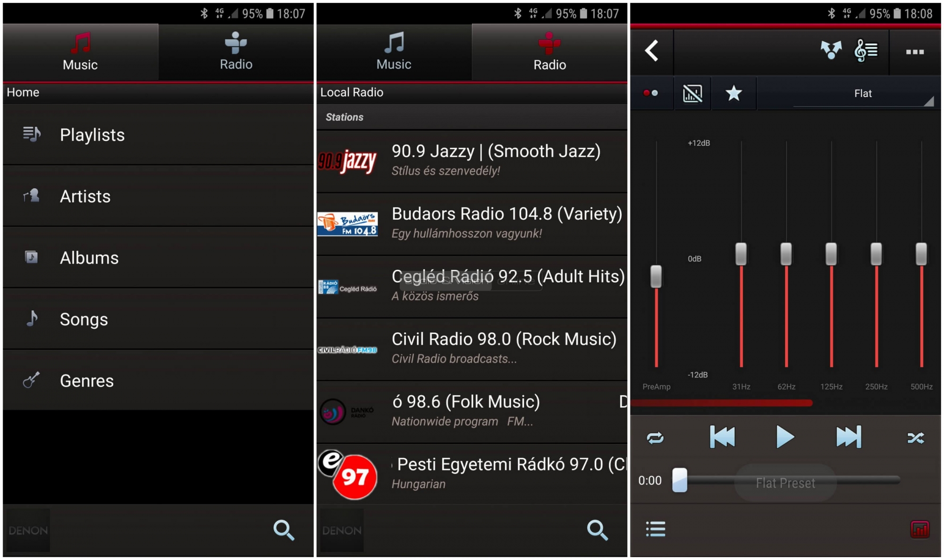Open the Flat preset dropdown
This screenshot has height=560, width=944.
[863, 94]
